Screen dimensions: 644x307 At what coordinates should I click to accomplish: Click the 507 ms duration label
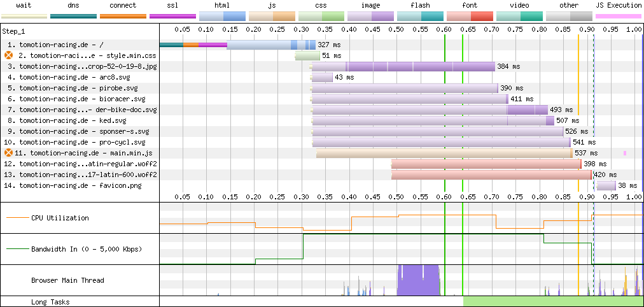(568, 120)
